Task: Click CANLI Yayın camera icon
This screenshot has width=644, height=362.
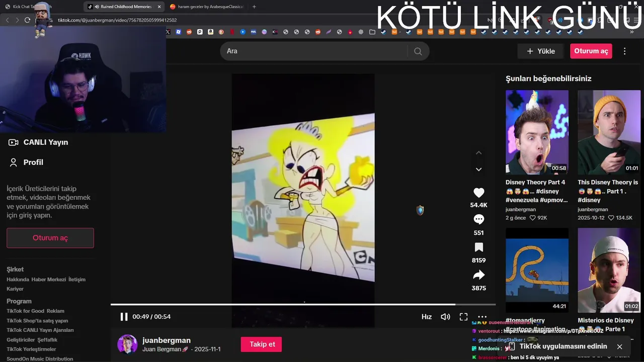Action: tap(14, 142)
